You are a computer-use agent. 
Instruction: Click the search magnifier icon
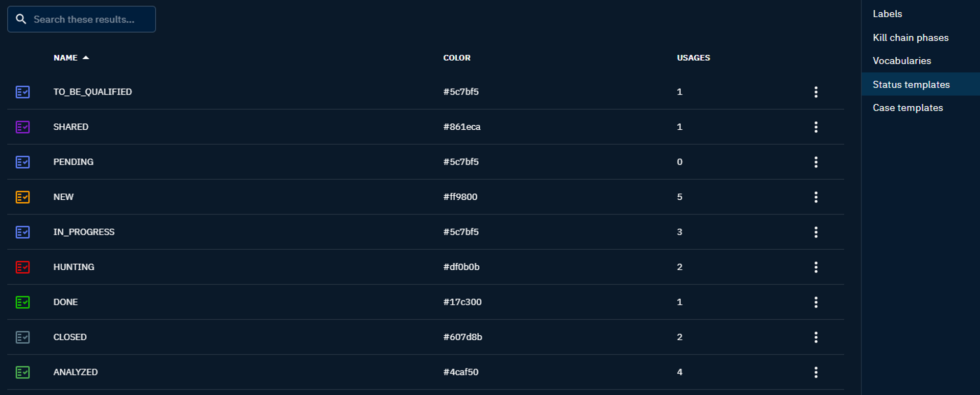point(21,19)
